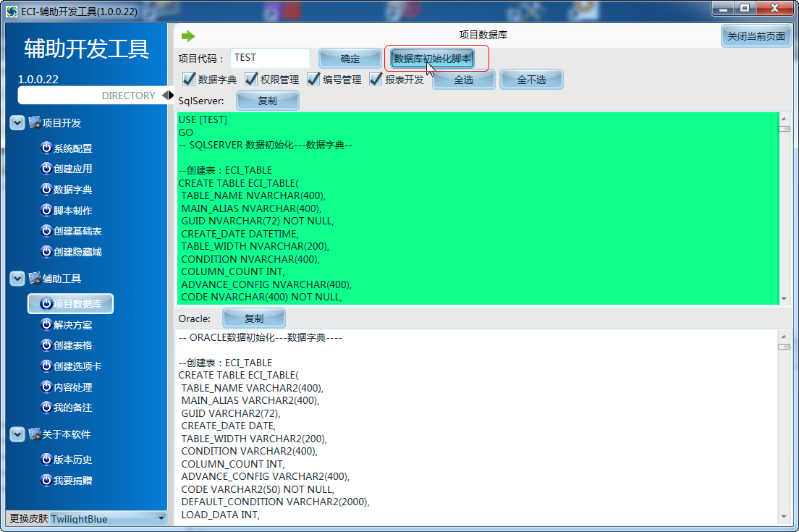This screenshot has height=532, width=799.
Task: Open 解决方案 in the sidebar
Action: 72,325
